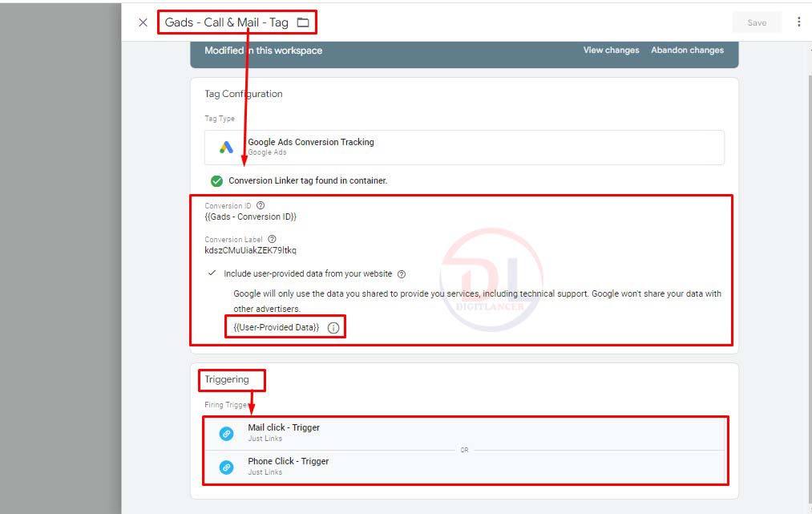The width and height of the screenshot is (812, 514).
Task: Select Google Ads Conversion Tracking tag type
Action: pos(464,148)
